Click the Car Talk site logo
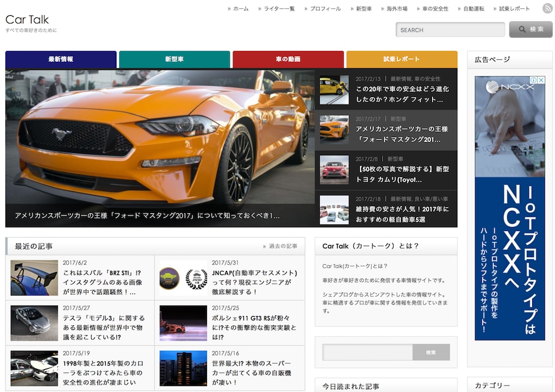 click(x=27, y=20)
